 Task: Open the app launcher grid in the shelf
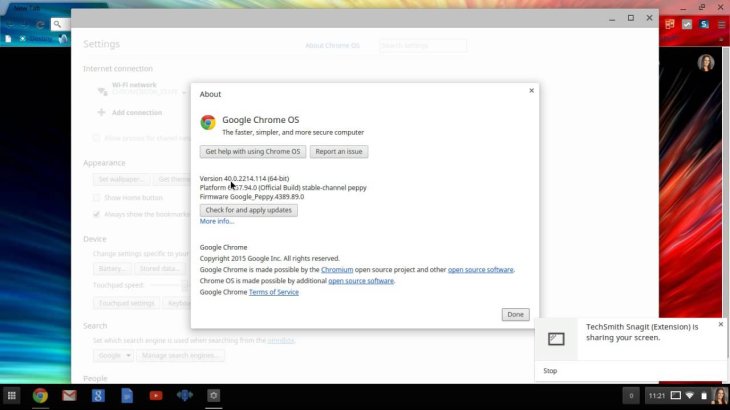point(12,396)
